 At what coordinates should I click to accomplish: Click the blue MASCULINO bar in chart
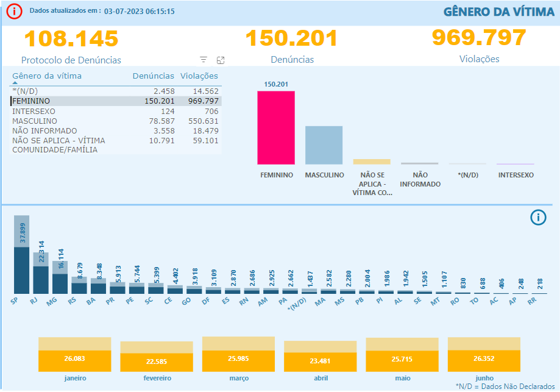pos(324,145)
